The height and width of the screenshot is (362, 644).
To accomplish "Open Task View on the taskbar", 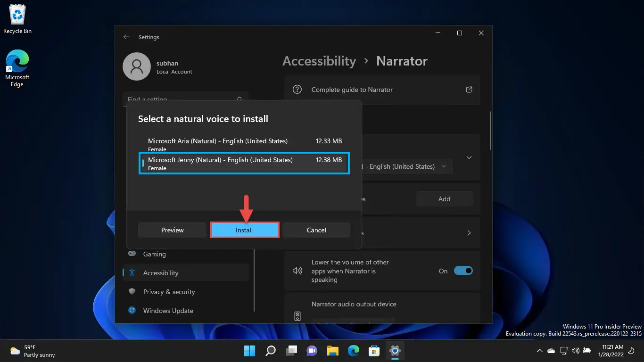I will pyautogui.click(x=291, y=351).
